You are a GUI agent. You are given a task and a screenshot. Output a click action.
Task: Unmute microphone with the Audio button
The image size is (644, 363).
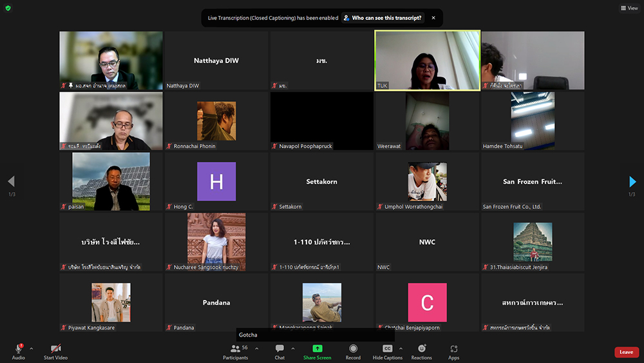pos(19,349)
